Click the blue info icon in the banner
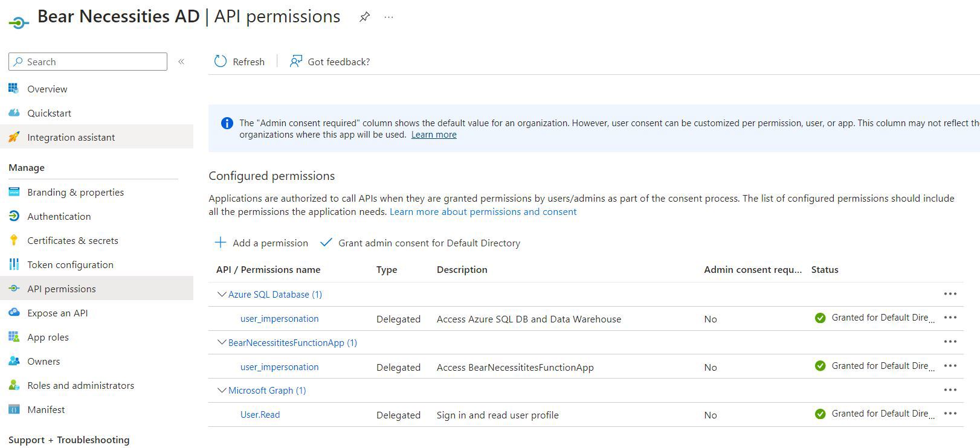Image resolution: width=980 pixels, height=448 pixels. tap(227, 123)
